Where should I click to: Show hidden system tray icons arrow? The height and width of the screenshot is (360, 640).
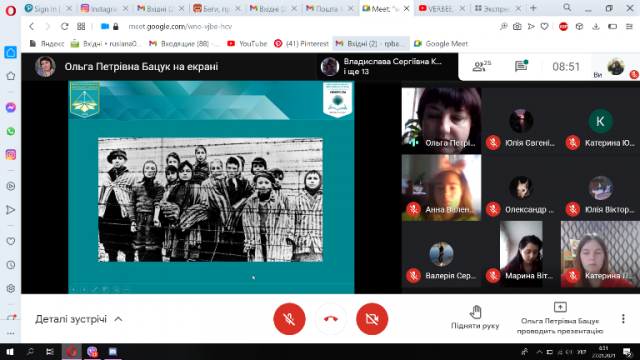point(539,352)
